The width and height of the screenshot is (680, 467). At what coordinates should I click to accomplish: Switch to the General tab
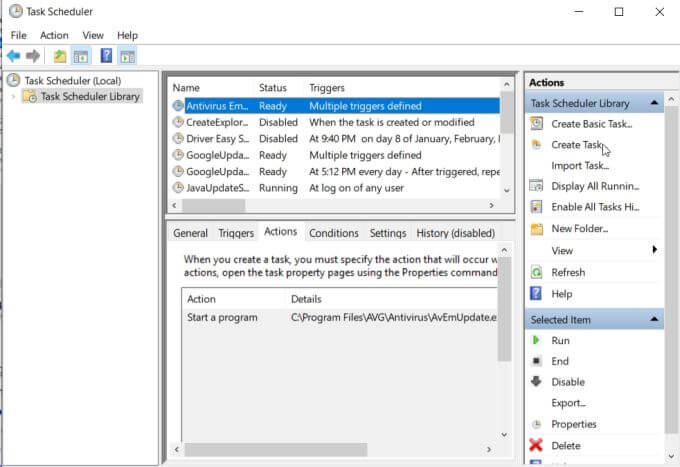(190, 233)
